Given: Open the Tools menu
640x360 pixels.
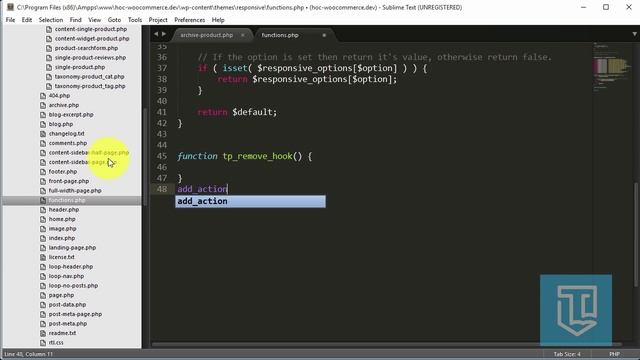Looking at the screenshot, I should [135, 20].
